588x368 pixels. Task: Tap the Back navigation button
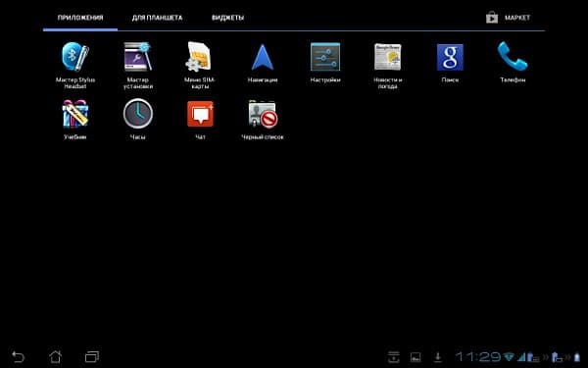click(18, 356)
